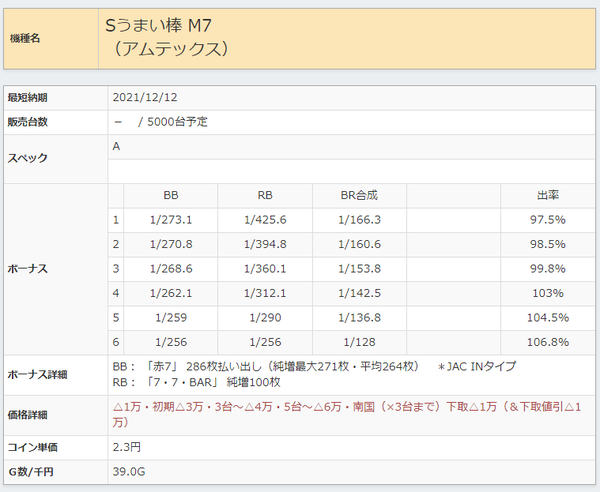
Task: Click the '販売台数' row label
Action: coord(28,122)
